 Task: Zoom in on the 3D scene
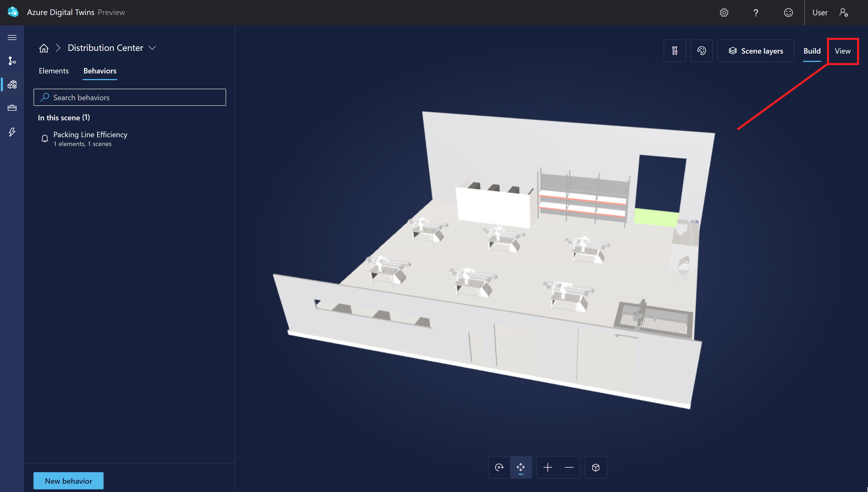[x=548, y=467]
